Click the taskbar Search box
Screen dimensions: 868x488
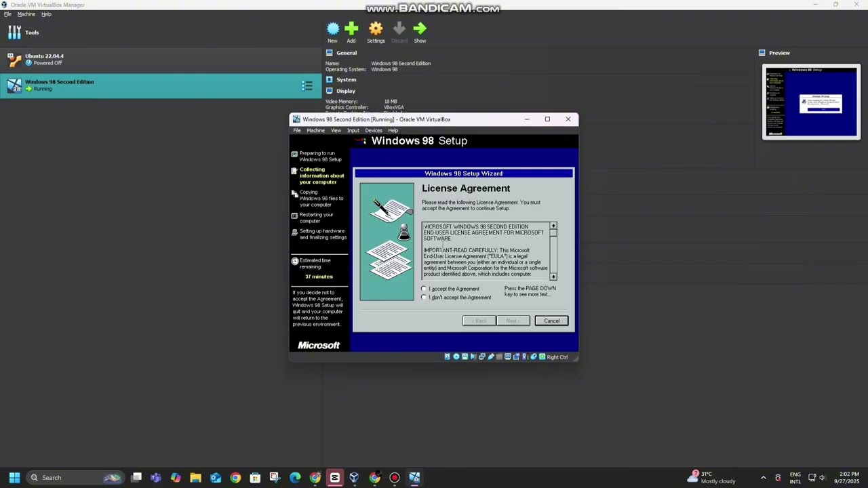75,478
